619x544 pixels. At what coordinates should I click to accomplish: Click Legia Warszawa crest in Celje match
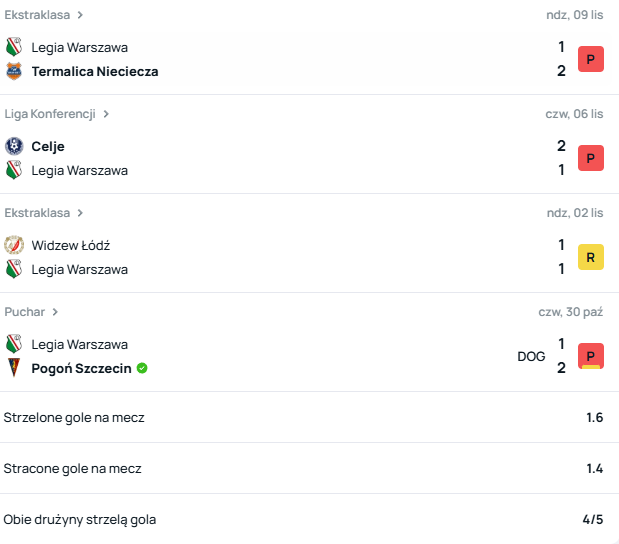click(13, 170)
